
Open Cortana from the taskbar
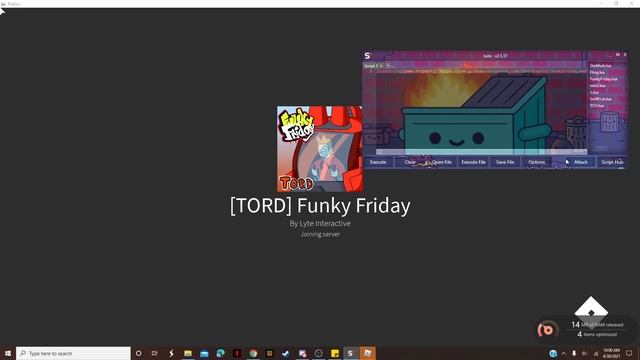pyautogui.click(x=138, y=353)
